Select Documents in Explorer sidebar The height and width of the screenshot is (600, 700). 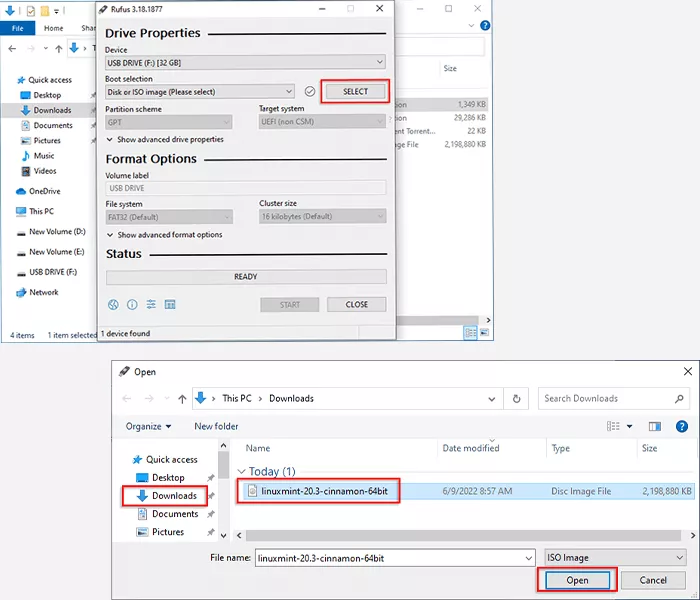tap(46, 125)
